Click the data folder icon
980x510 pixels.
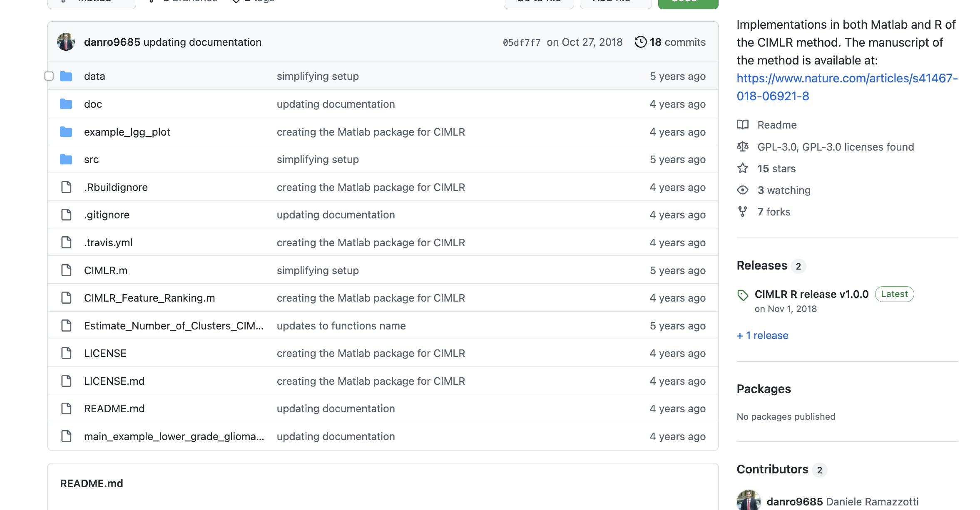coord(66,76)
